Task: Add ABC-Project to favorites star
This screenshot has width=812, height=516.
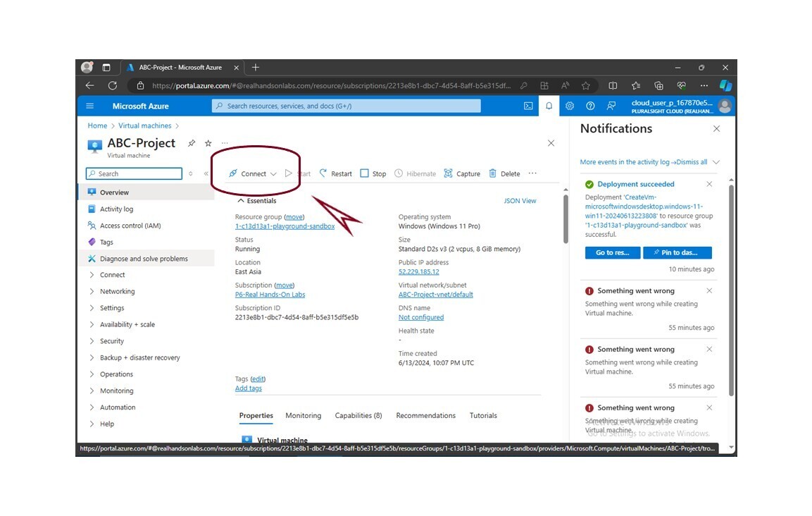Action: coord(208,143)
